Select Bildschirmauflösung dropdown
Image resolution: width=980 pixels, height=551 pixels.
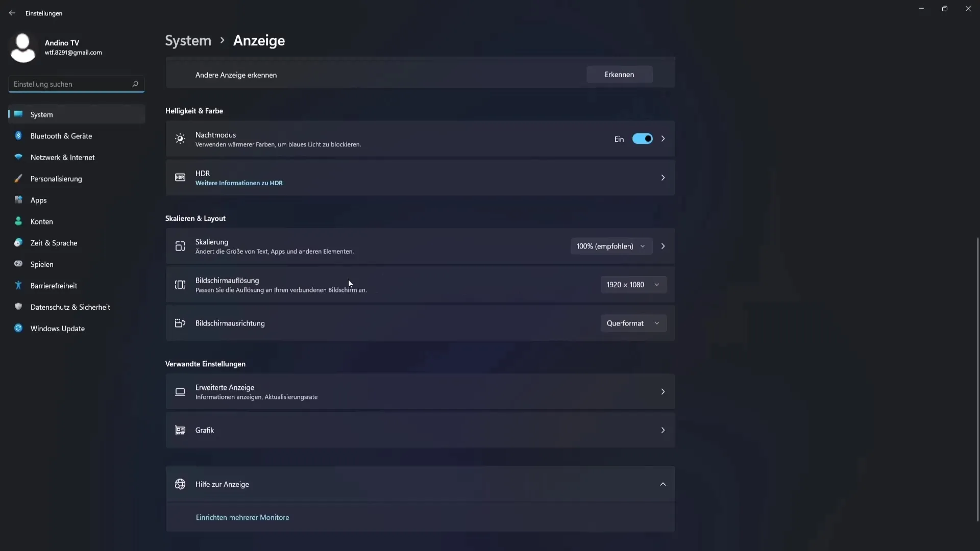(x=631, y=284)
